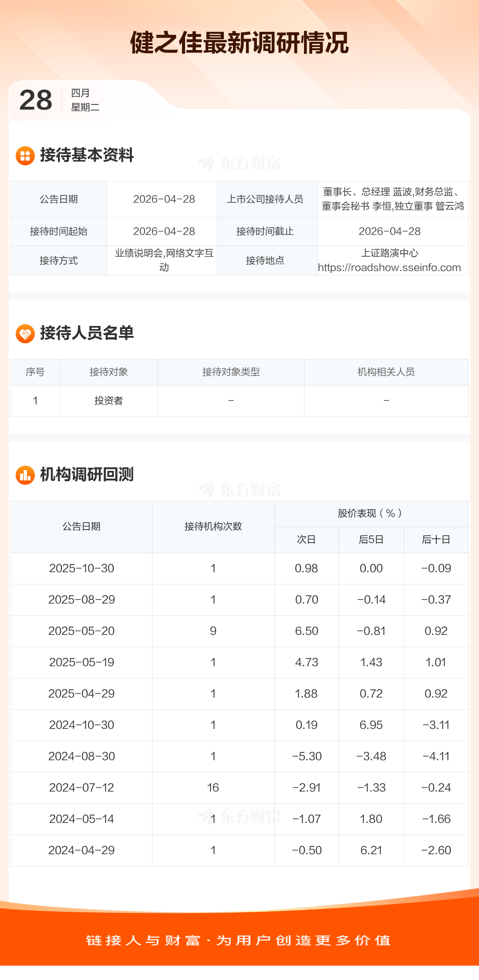479x980 pixels.
Task: Click the 后5日 column header
Action: click(x=371, y=540)
